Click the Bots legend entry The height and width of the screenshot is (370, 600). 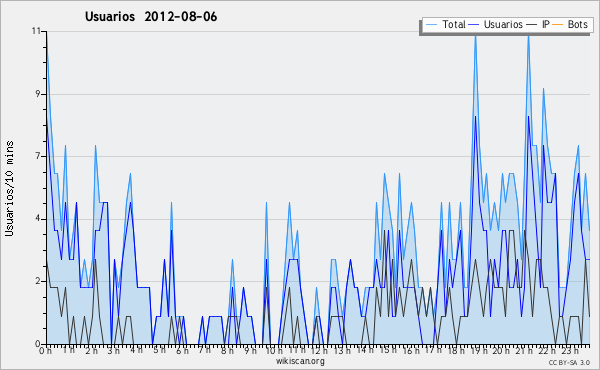[x=570, y=24]
